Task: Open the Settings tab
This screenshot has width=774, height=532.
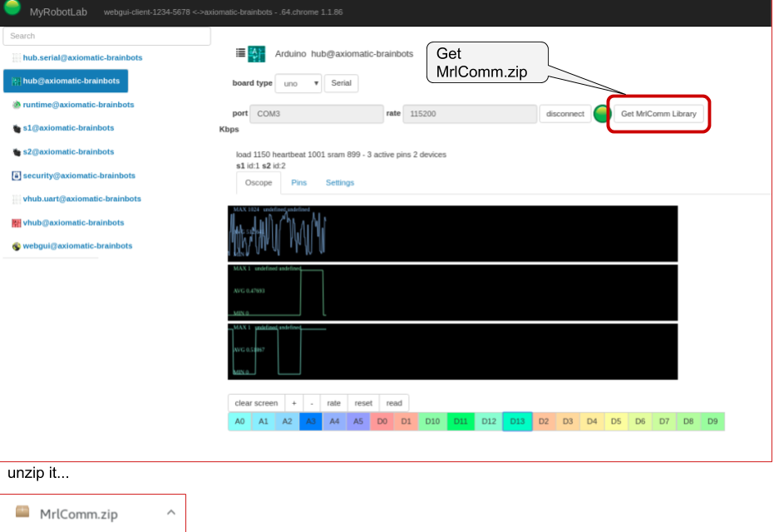Action: [x=339, y=182]
